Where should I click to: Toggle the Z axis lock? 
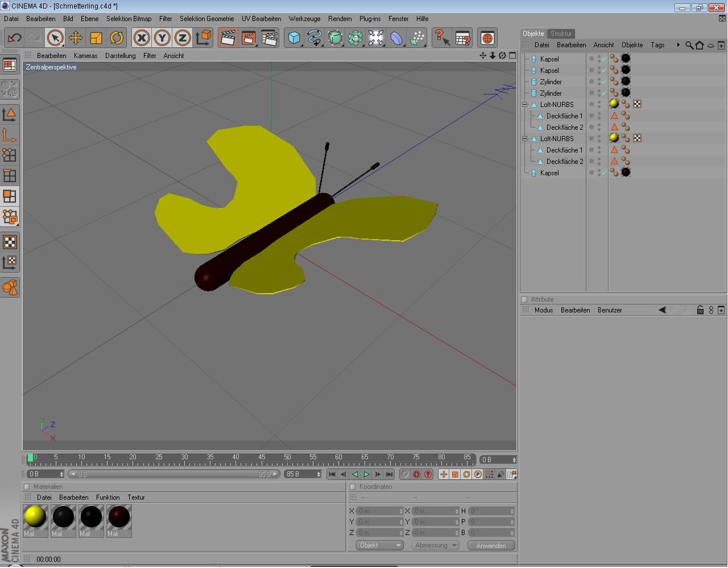(x=183, y=38)
